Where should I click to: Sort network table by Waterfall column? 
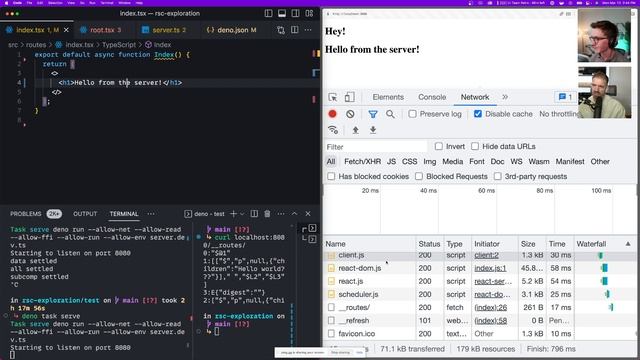point(604,244)
